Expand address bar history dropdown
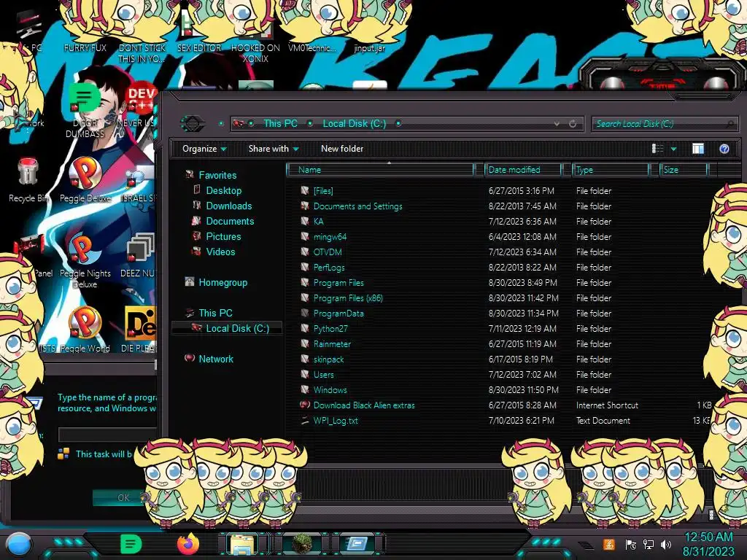Screen dimensions: 747x560 point(557,124)
